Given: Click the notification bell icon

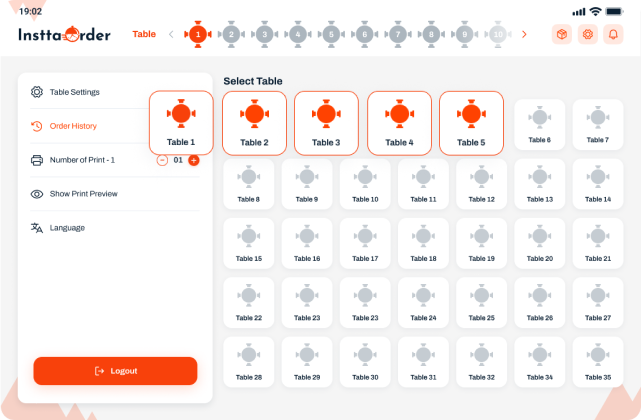Looking at the screenshot, I should 613,34.
